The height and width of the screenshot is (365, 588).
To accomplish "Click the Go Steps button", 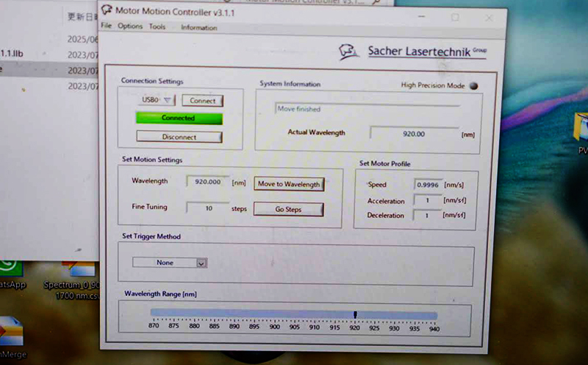I will click(x=288, y=209).
